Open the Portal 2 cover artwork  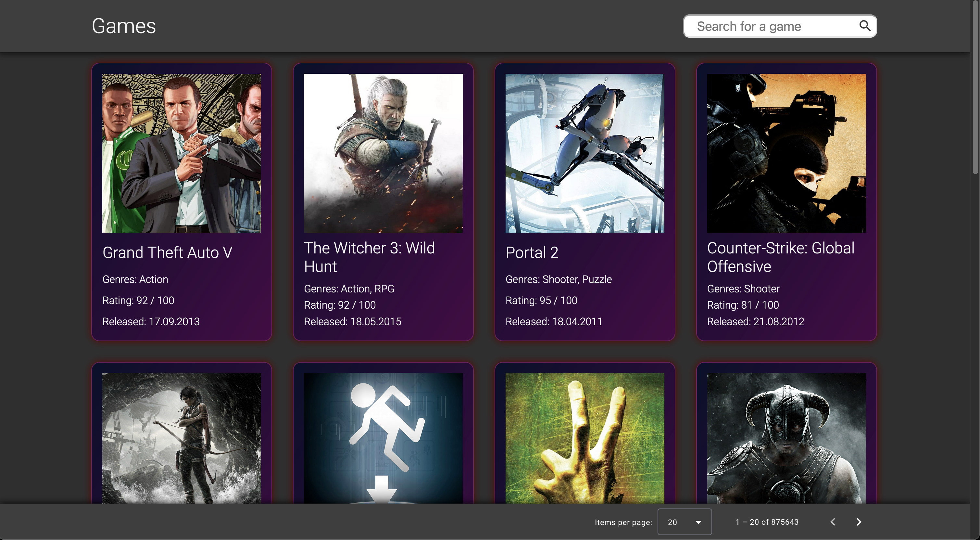tap(585, 153)
